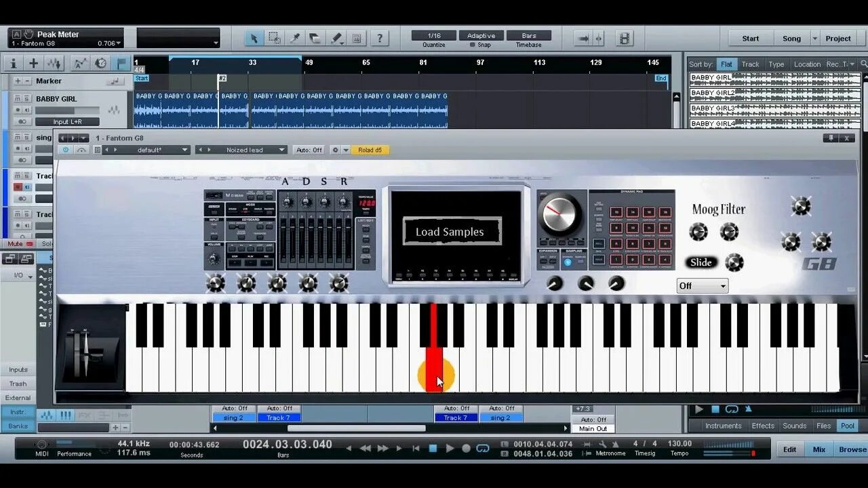
Task: Open the video player filmstrip icon
Action: [625, 39]
